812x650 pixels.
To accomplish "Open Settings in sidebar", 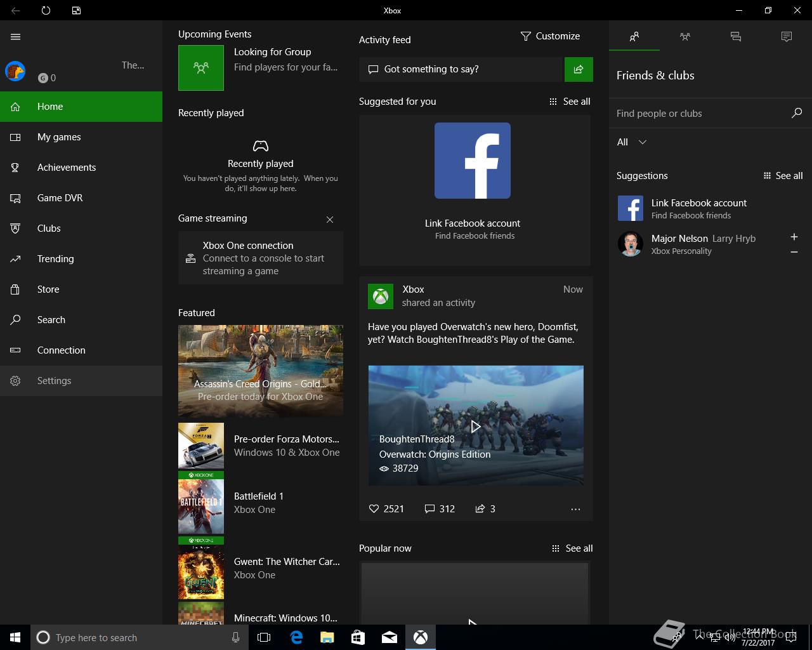I will coord(81,381).
